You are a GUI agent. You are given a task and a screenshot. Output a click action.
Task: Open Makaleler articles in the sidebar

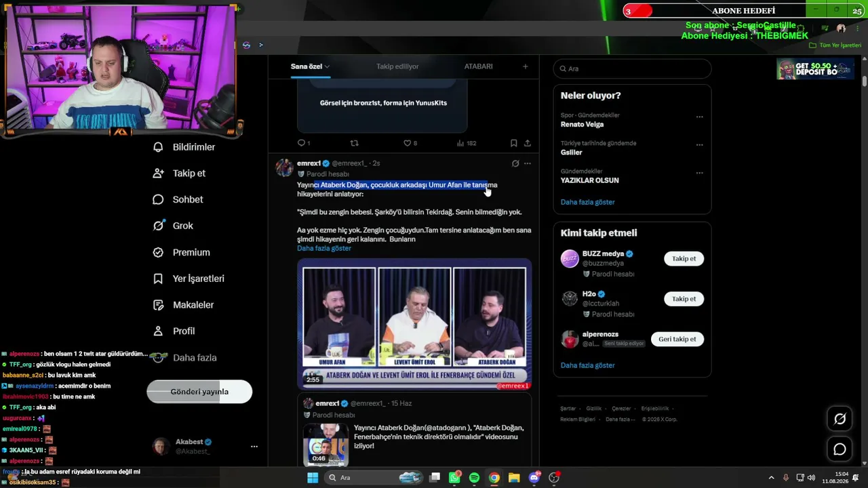[183, 305]
